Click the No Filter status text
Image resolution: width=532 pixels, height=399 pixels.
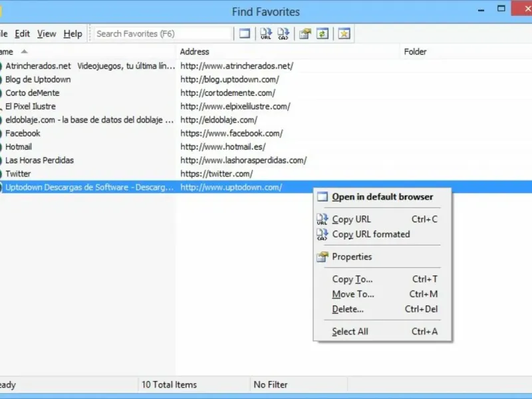271,385
